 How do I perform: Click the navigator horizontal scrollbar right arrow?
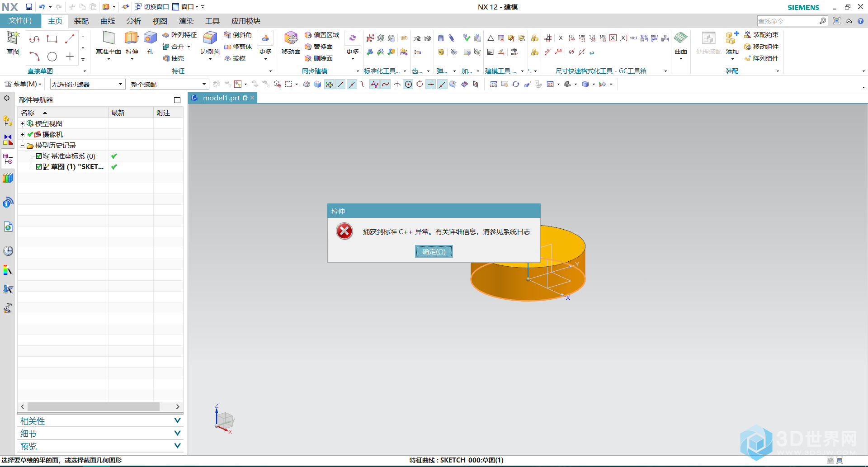click(x=178, y=406)
